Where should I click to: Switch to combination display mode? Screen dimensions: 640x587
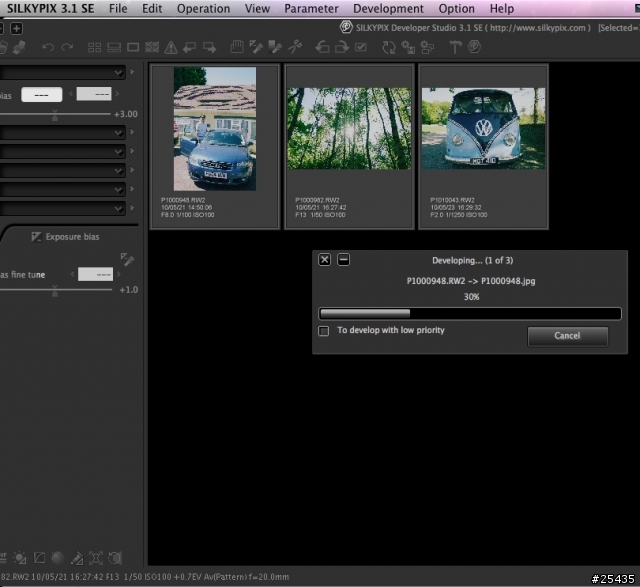[x=114, y=47]
